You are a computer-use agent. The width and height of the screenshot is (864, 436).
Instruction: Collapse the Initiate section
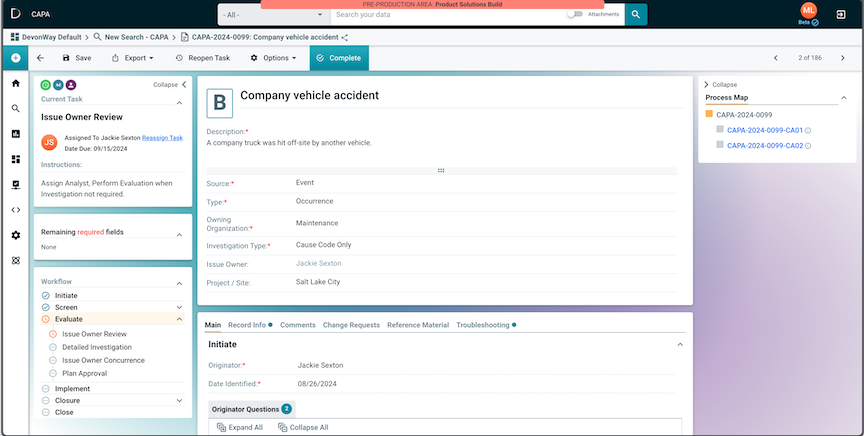[x=680, y=345]
